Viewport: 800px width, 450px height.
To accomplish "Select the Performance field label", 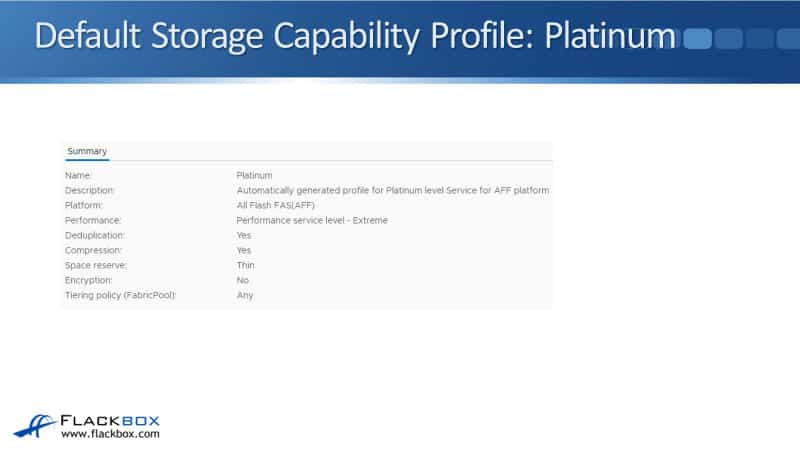I will 93,220.
